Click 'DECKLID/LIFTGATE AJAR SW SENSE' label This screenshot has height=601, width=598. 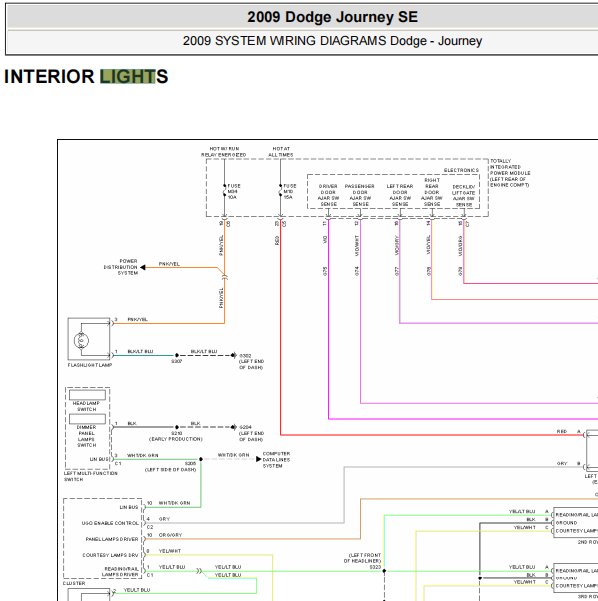[x=464, y=196]
